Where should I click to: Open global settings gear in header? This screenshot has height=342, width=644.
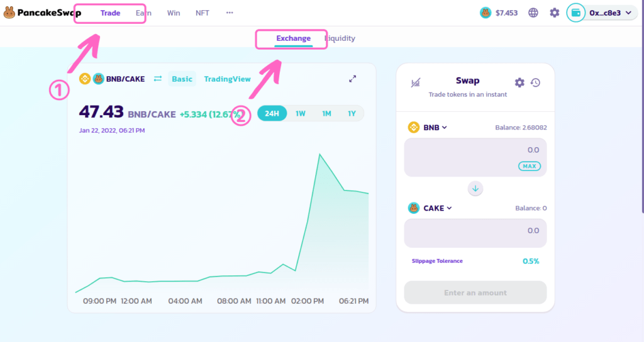coord(555,13)
